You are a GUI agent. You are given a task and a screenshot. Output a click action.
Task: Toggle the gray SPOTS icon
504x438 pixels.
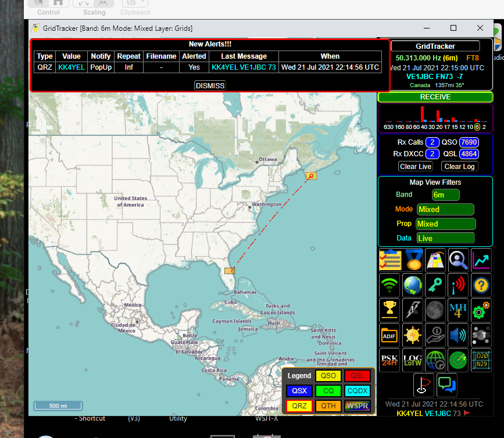[x=481, y=336]
